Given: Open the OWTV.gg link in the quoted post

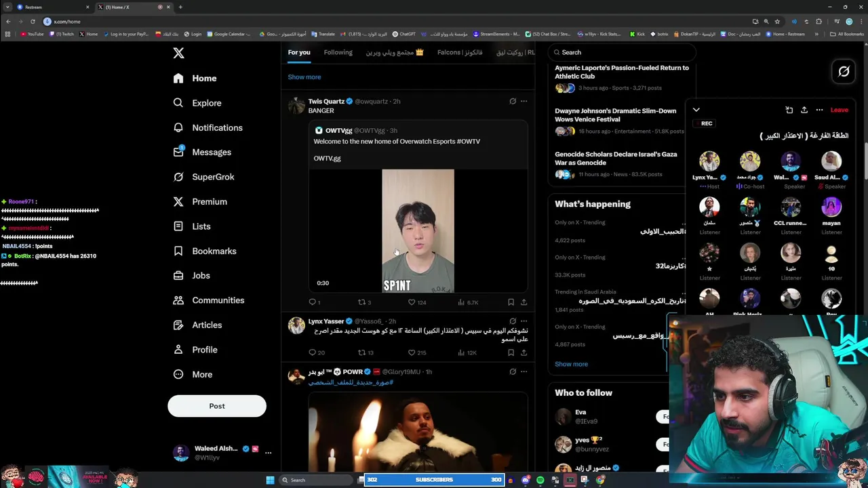Looking at the screenshot, I should tap(327, 159).
